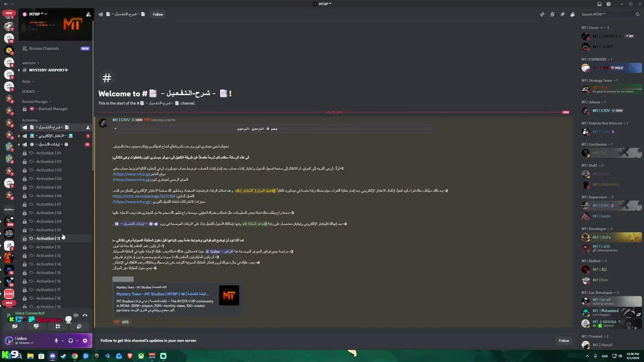Collapse the Banned Manager category
The width and height of the screenshot is (644, 362).
click(36, 102)
